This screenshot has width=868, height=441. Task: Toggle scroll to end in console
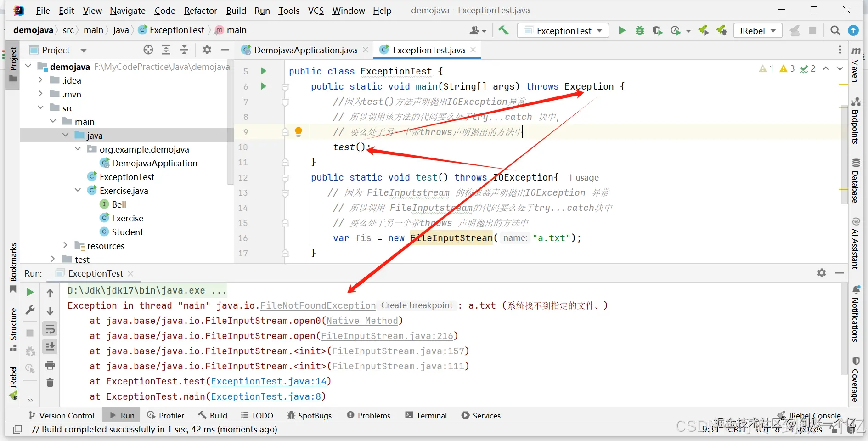[50, 346]
